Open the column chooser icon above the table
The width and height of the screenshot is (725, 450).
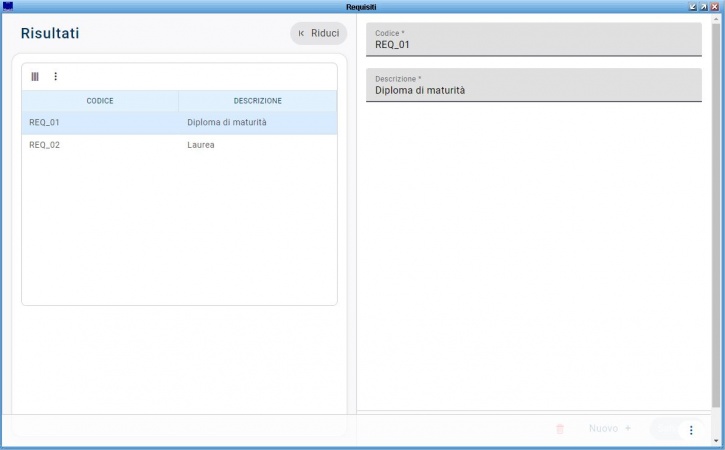click(35, 76)
